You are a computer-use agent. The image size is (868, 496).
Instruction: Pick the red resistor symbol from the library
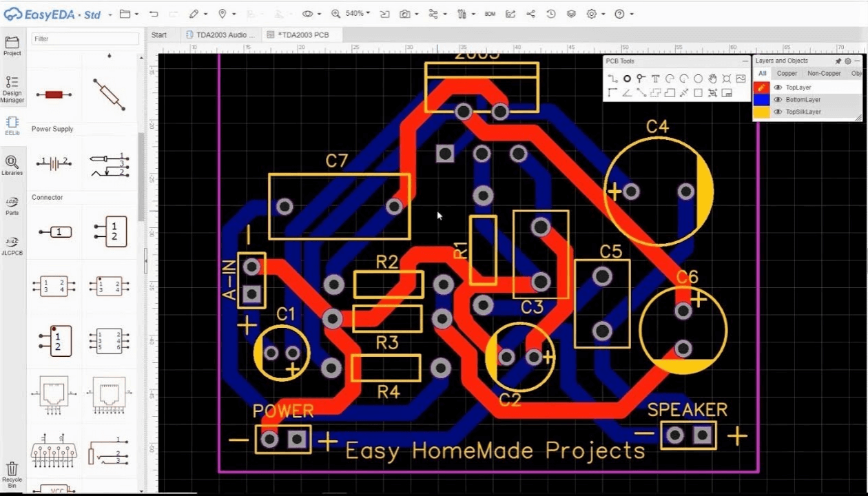point(54,94)
